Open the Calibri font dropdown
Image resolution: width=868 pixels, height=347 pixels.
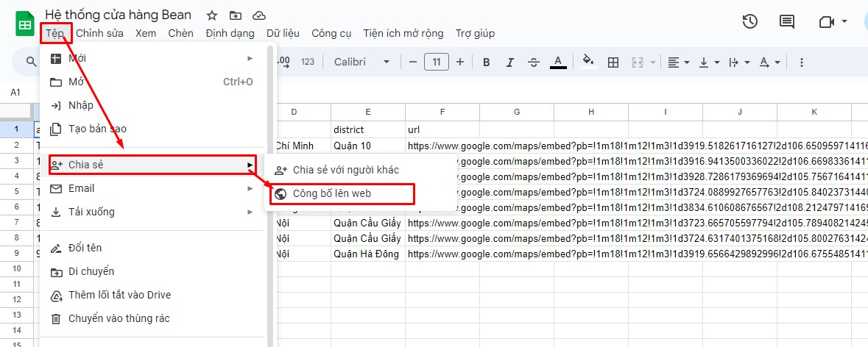click(362, 62)
